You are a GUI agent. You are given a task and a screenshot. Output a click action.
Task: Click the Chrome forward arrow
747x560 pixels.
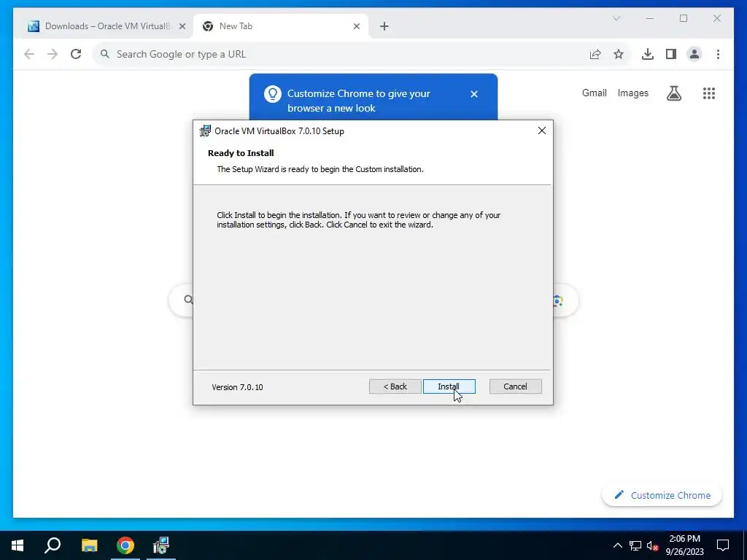click(x=53, y=54)
